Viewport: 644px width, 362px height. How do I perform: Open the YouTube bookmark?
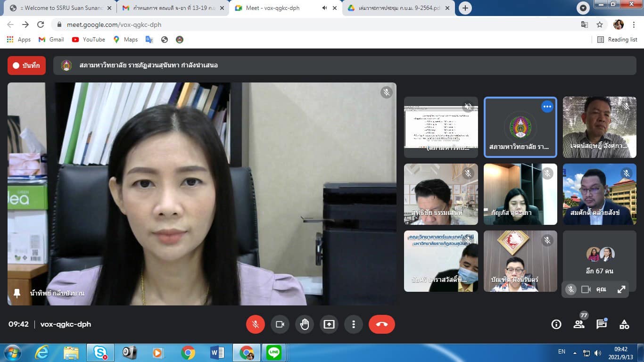[88, 40]
